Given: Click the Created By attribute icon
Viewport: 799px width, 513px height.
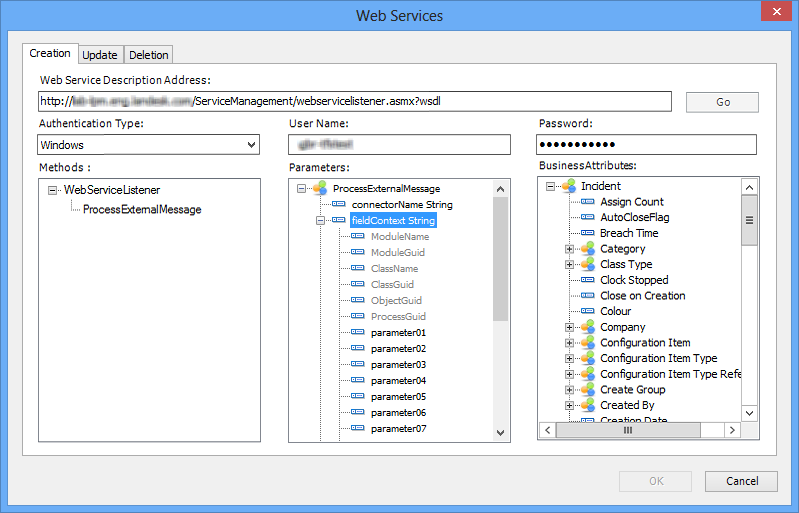Looking at the screenshot, I should (587, 405).
